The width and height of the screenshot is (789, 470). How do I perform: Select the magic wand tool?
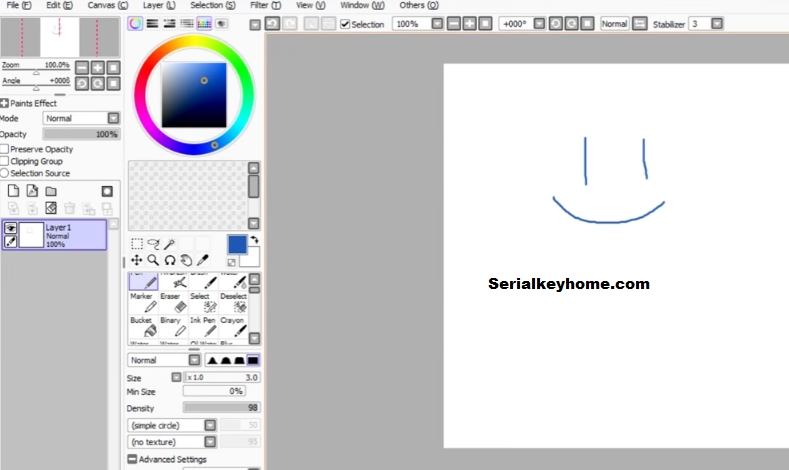coord(170,244)
